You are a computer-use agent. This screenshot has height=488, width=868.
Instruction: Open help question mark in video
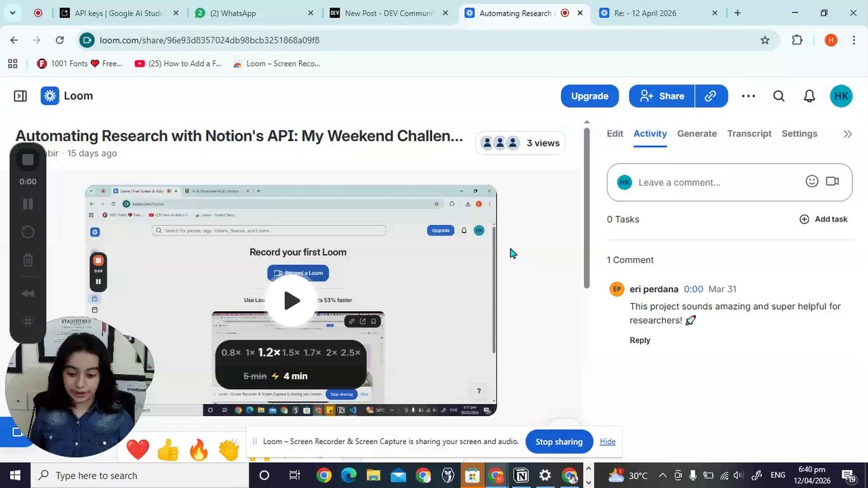click(x=479, y=391)
